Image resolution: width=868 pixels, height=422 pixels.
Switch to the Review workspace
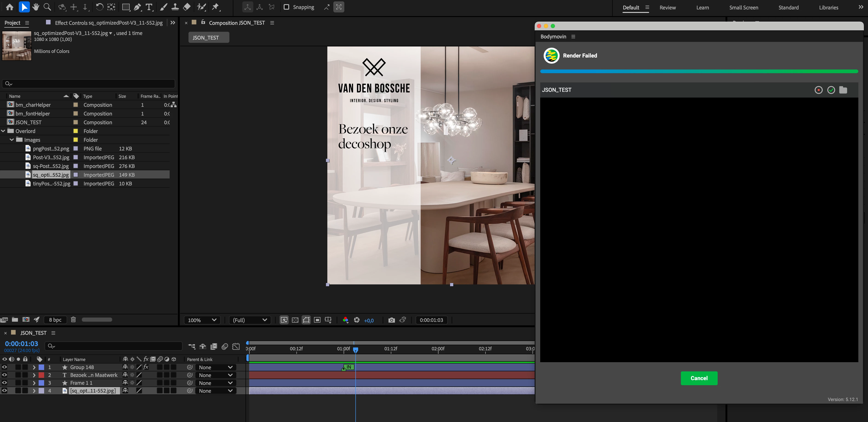point(667,7)
